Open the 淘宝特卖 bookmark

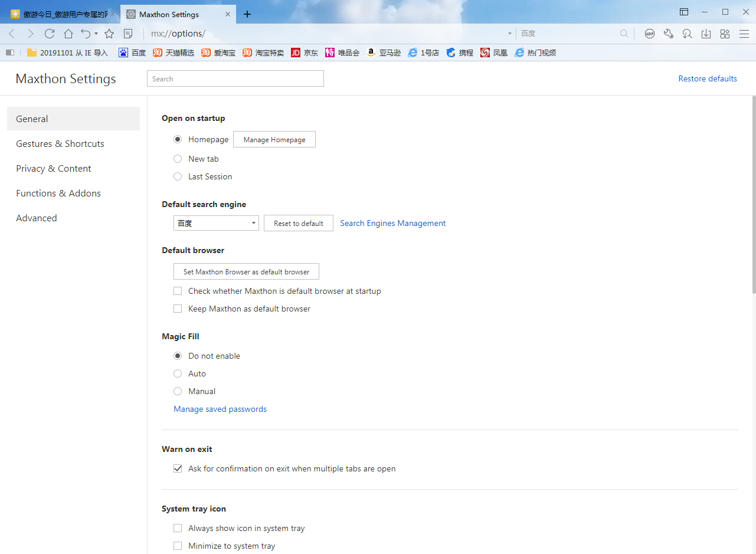point(263,53)
